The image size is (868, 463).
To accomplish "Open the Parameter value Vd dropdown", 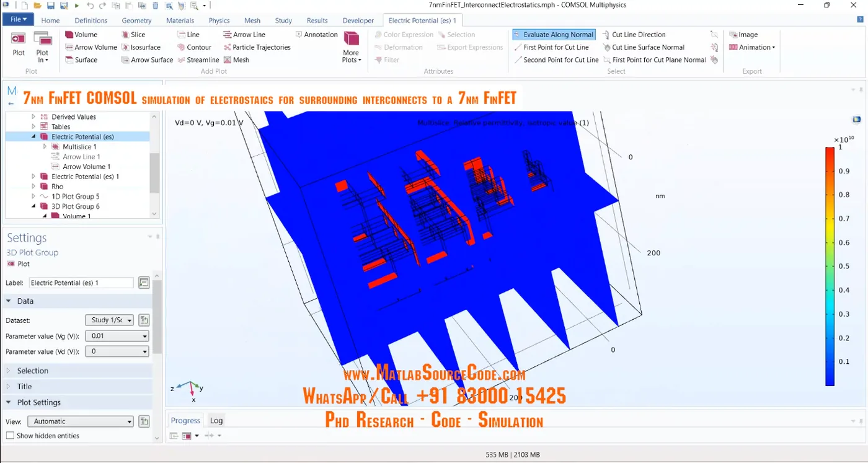I will coord(117,351).
